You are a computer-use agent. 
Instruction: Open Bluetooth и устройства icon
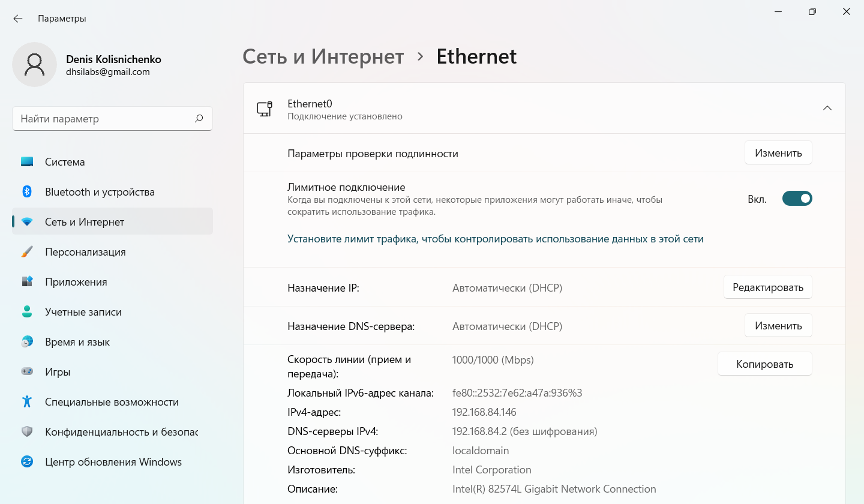(27, 192)
